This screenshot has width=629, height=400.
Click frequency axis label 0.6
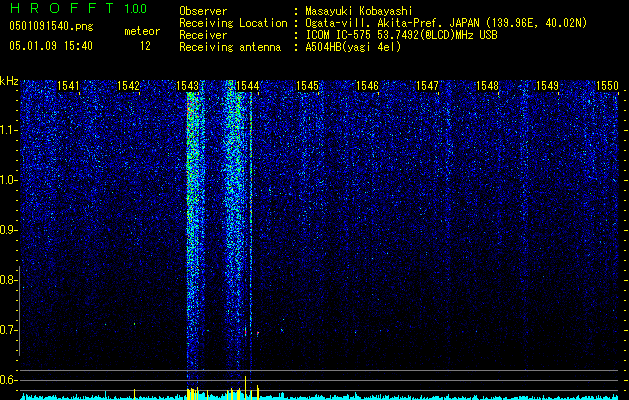[8, 380]
